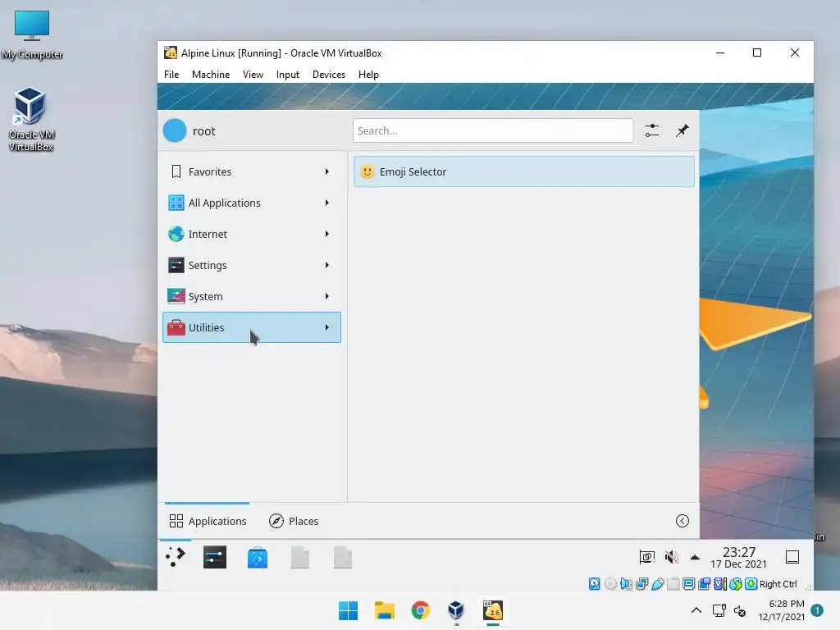840x630 pixels.
Task: Click the VirtualBox display indicator
Action: (688, 584)
